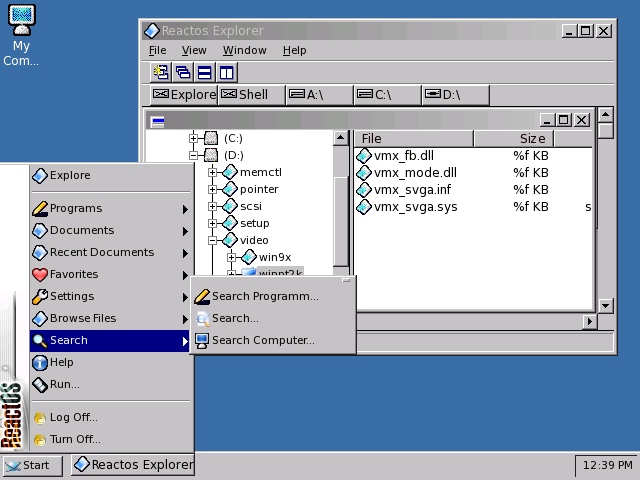Click the taskbar clock showing 12:39 PM
640x480 pixels.
click(607, 465)
